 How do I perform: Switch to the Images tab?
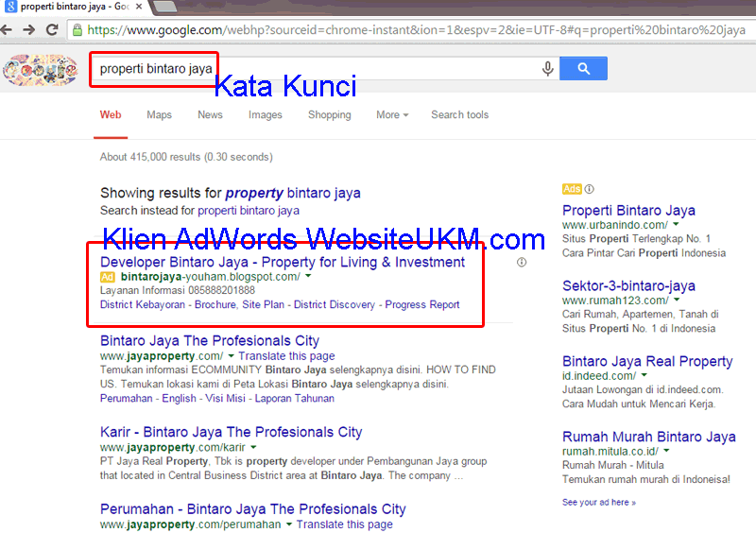(266, 114)
